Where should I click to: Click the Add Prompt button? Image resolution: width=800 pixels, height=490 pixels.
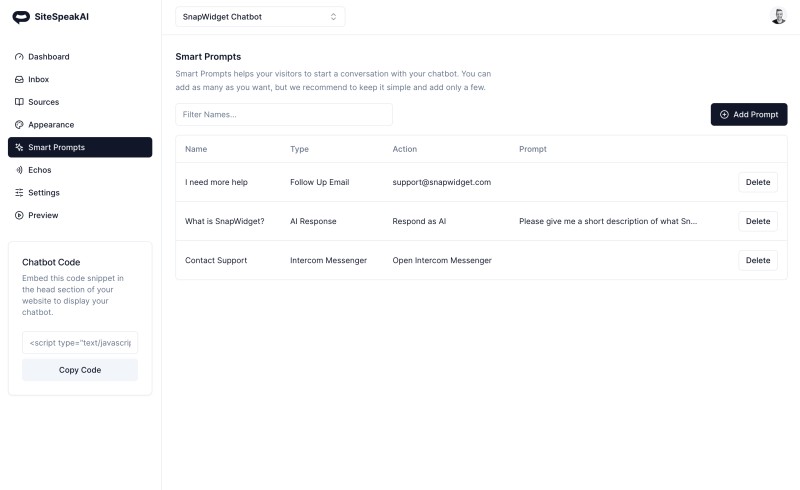pyautogui.click(x=749, y=114)
